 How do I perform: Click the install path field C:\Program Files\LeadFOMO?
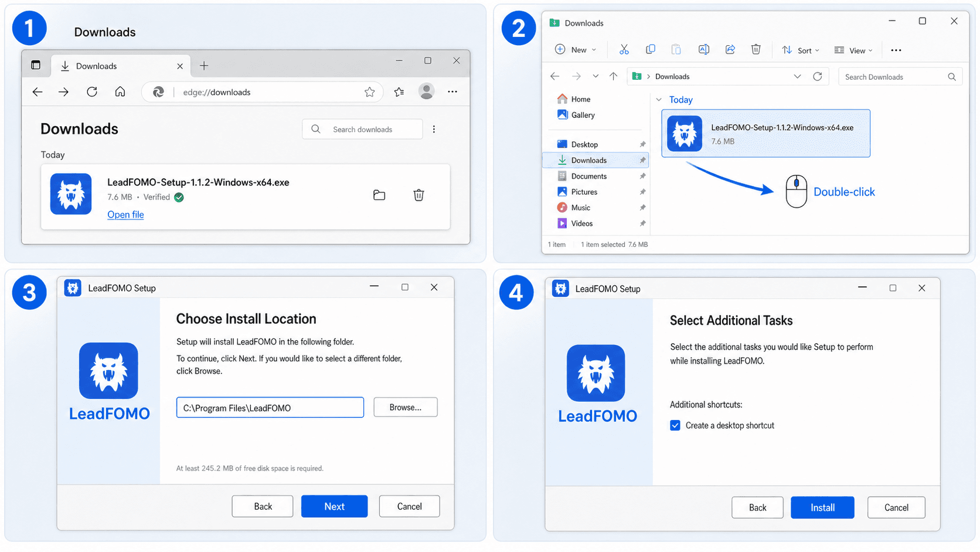pos(270,408)
